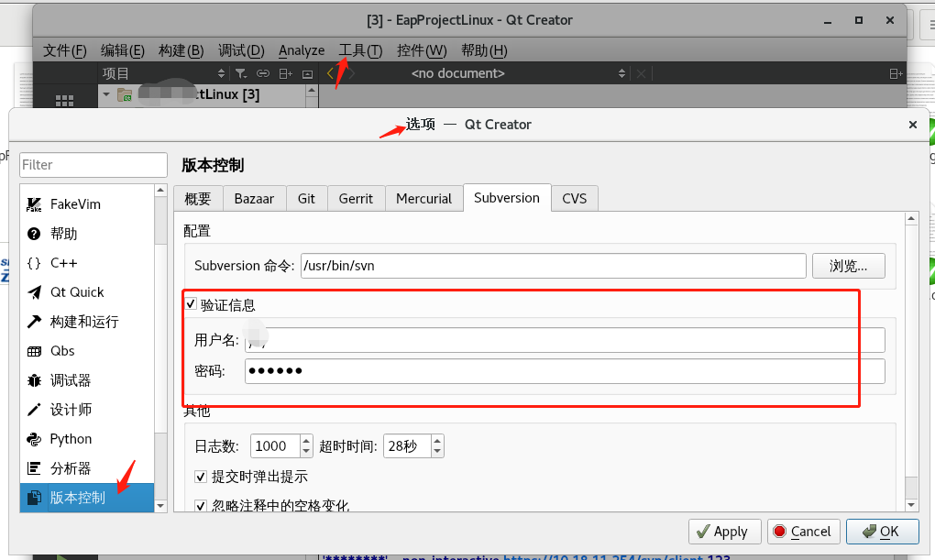Click category list scroll down arrow

point(160,506)
